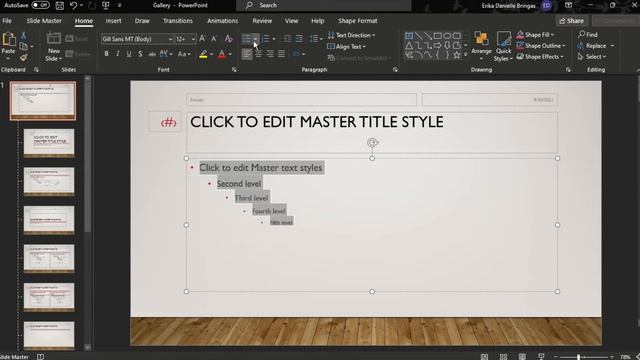
Task: Open the File menu
Action: pyautogui.click(x=7, y=21)
